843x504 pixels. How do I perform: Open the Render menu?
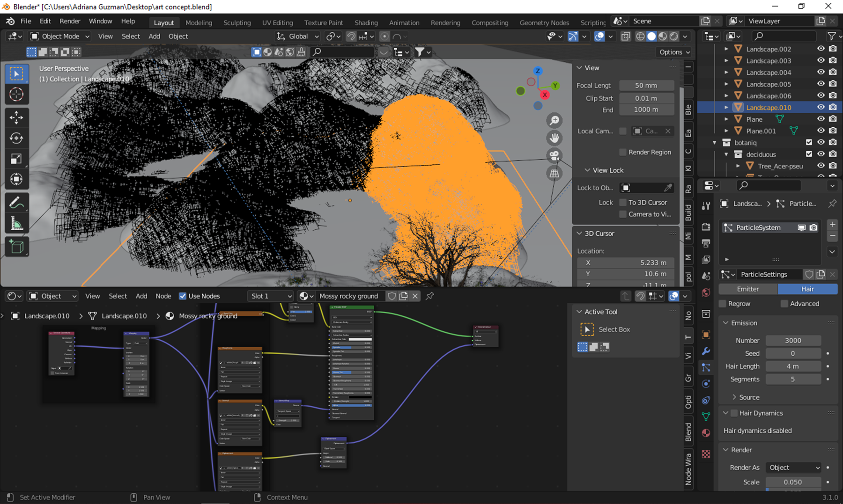pyautogui.click(x=70, y=21)
